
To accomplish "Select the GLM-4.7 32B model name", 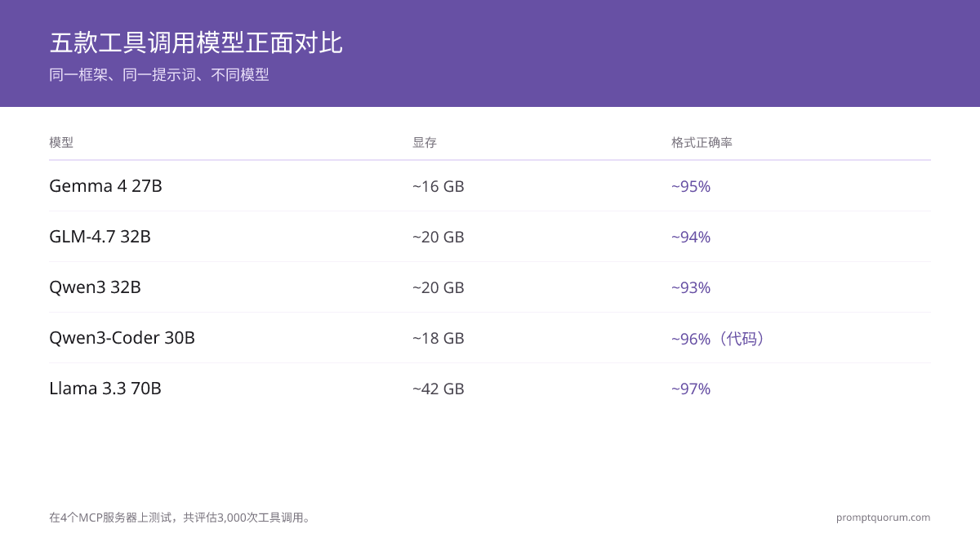I will pos(100,237).
